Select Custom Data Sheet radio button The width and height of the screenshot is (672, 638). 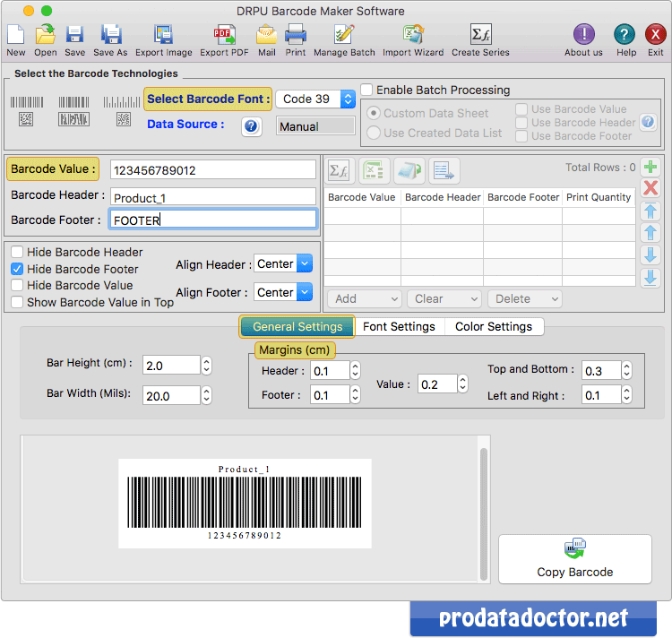point(374,113)
